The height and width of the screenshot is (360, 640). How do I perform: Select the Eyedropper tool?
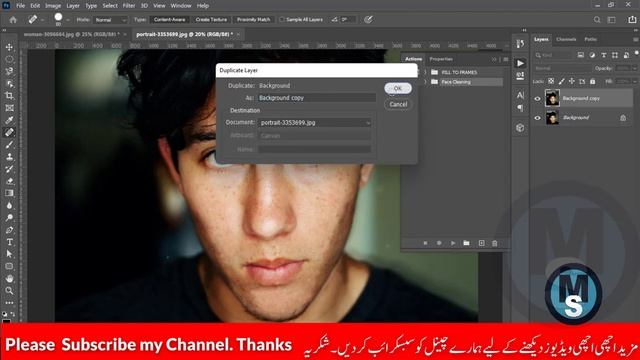coord(9,120)
